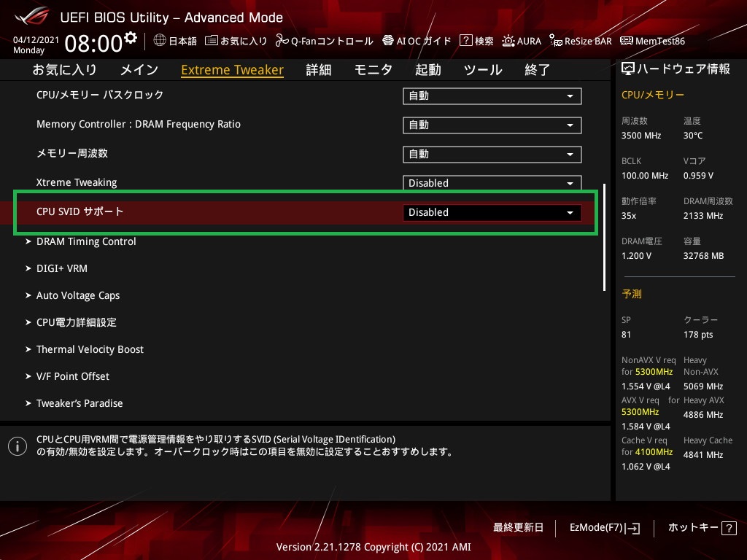Screen dimensions: 747x560
Task: Open Xtreme Tweaking dropdown
Action: pos(492,183)
